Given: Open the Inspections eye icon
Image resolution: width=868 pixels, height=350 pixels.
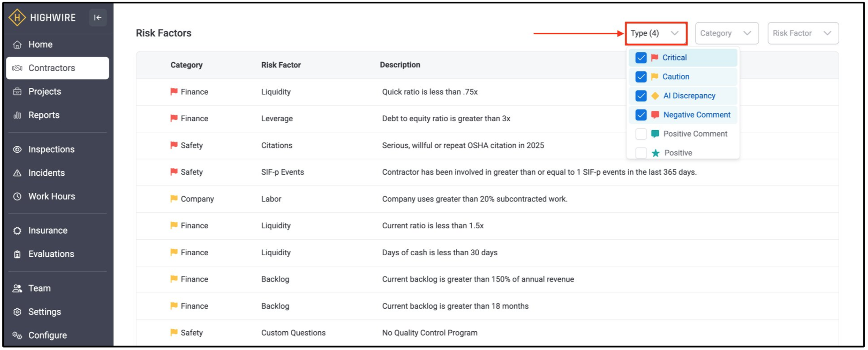Looking at the screenshot, I should point(17,149).
